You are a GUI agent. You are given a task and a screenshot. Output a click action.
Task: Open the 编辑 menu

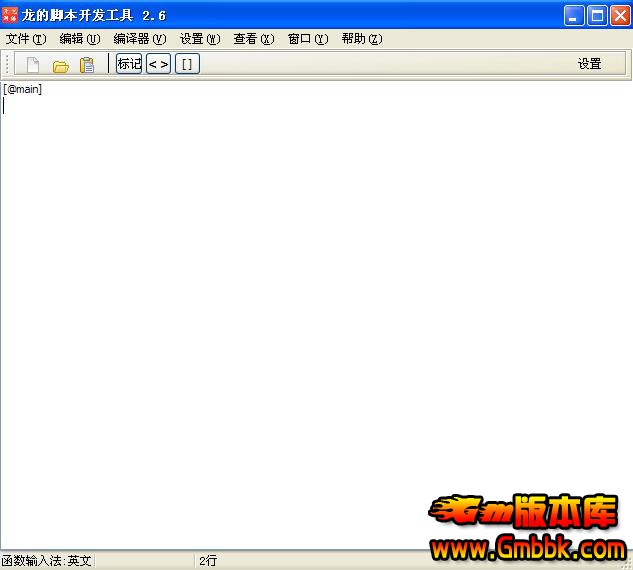click(x=80, y=39)
